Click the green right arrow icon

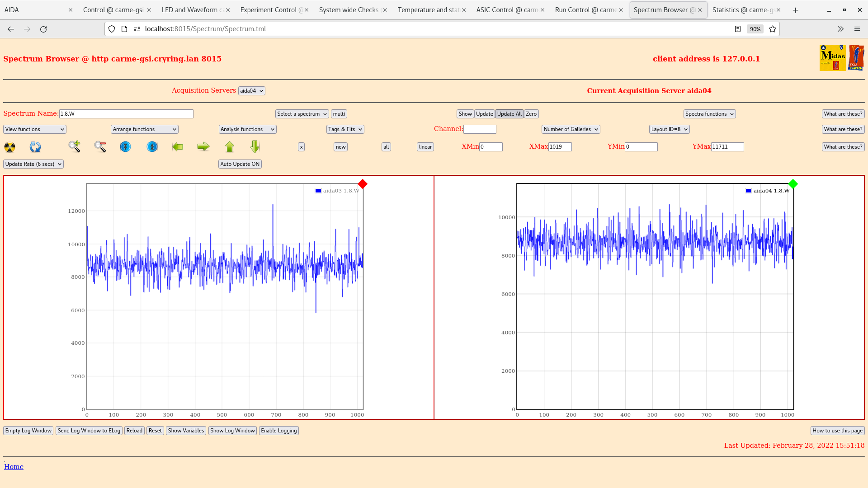(203, 146)
